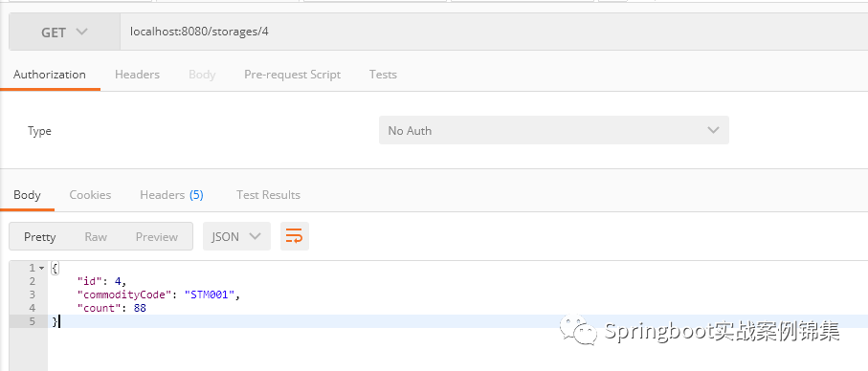
Task: Click the request URL field
Action: coord(494,33)
